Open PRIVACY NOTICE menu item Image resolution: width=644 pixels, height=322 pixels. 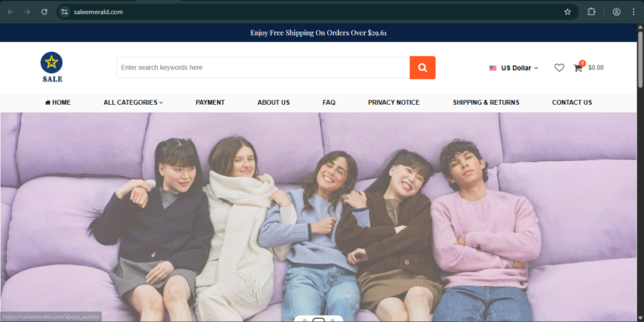pyautogui.click(x=393, y=102)
